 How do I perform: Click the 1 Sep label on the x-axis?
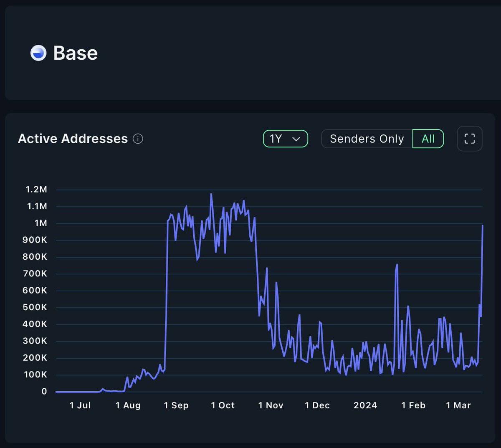(176, 405)
